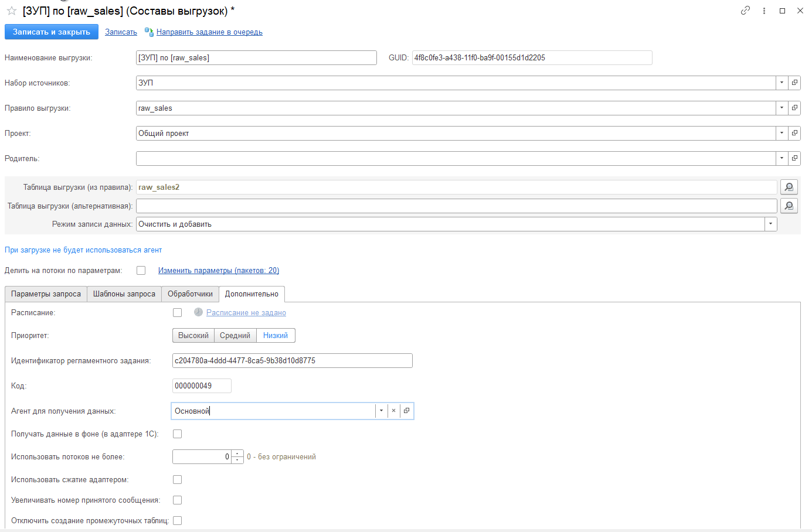The height and width of the screenshot is (532, 812).
Task: Expand the Проект dropdown list
Action: tap(782, 134)
